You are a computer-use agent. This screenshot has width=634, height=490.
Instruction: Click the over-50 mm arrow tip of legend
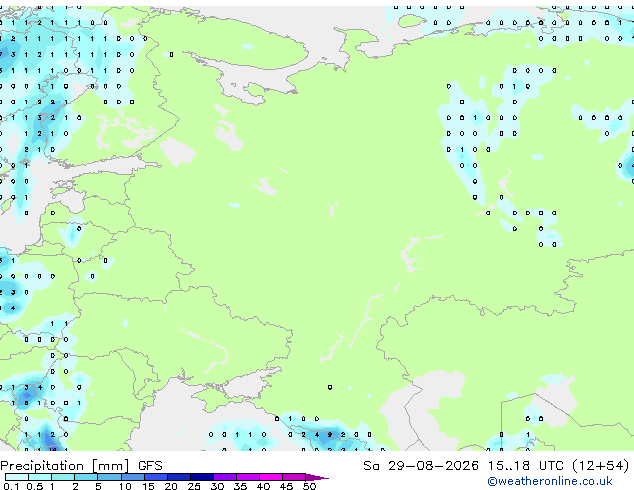coord(317,477)
